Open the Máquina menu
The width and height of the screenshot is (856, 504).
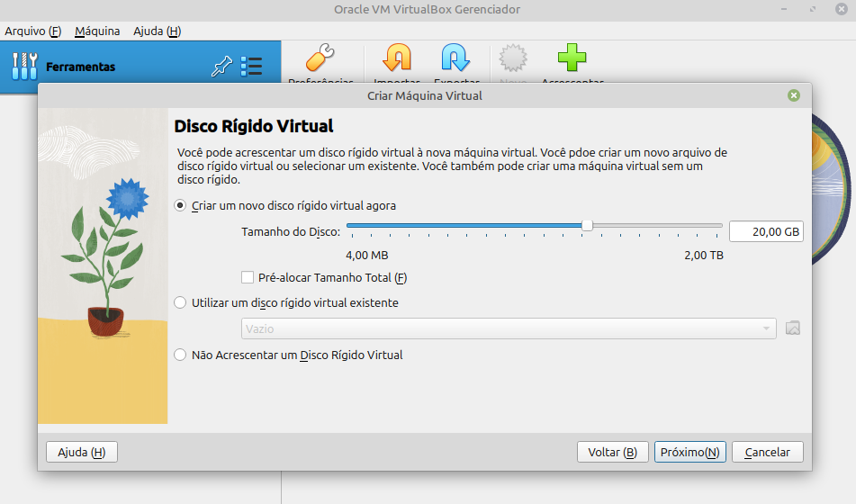[x=97, y=31]
